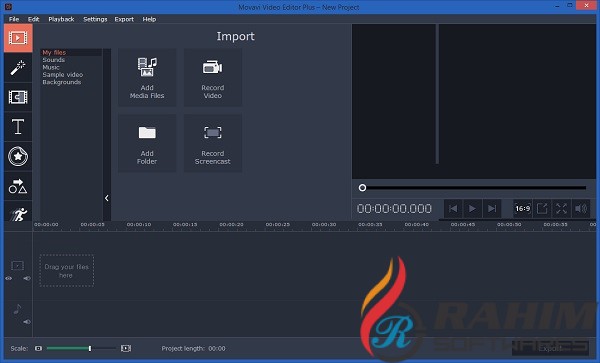Open the Titles text tab
The image size is (600, 363).
pos(18,127)
